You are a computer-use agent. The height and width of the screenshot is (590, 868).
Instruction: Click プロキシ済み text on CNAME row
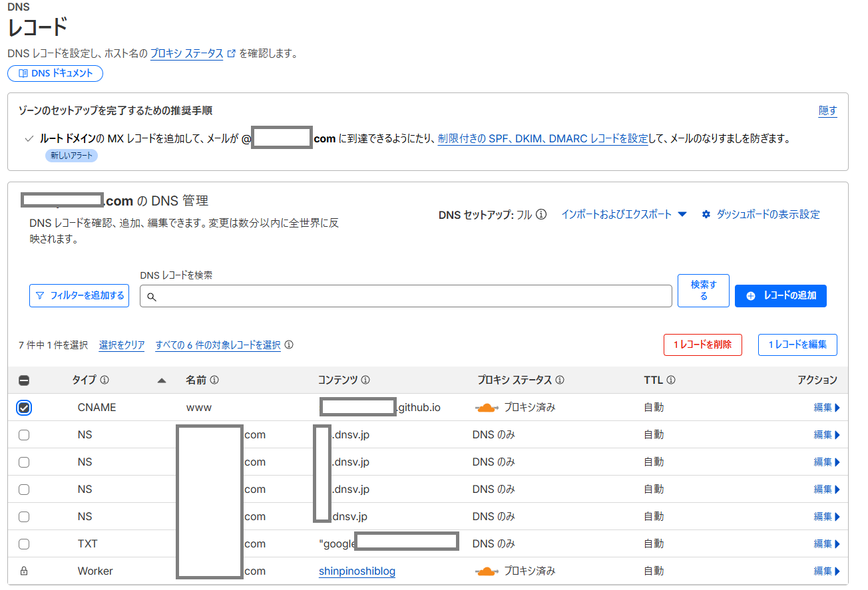point(529,408)
